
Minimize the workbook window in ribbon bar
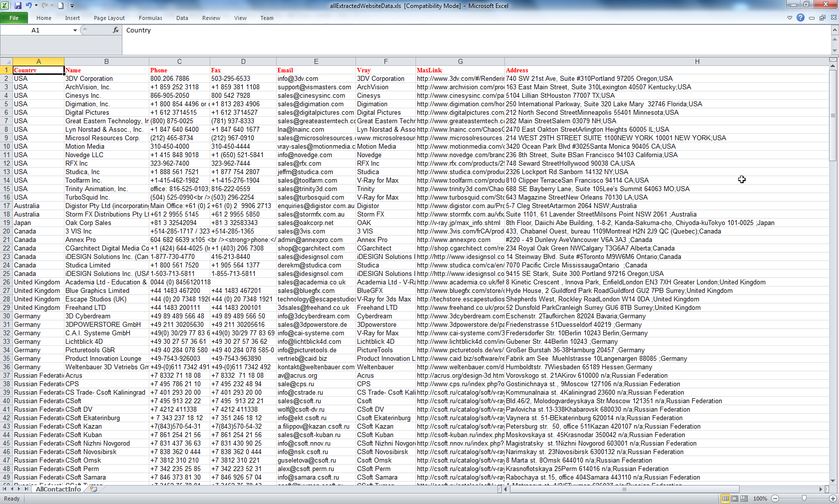tap(812, 17)
